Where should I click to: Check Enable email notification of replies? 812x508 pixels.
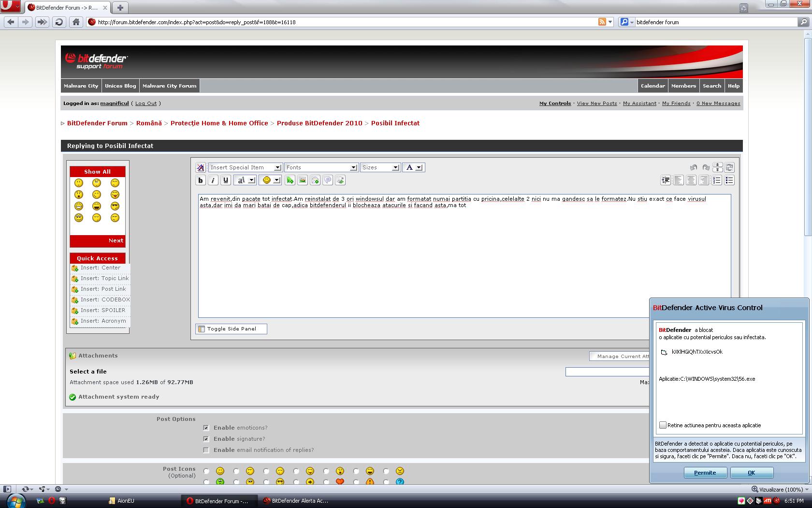click(x=206, y=450)
